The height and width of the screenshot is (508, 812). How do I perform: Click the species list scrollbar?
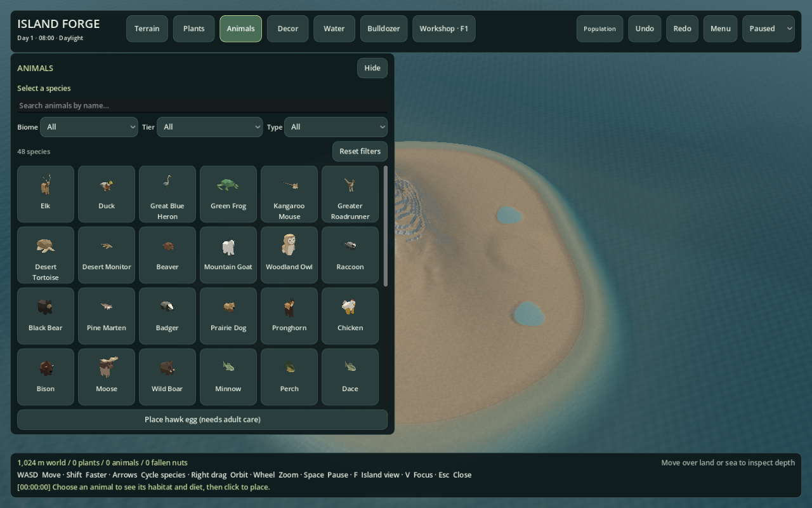385,226
